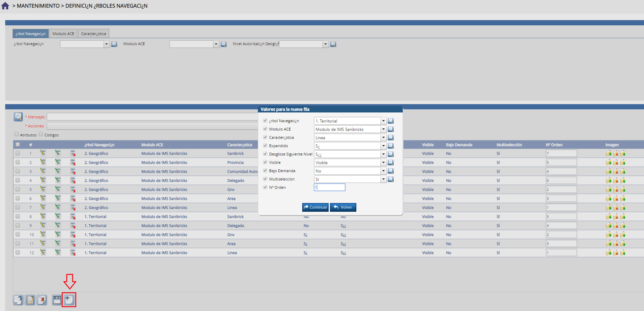The height and width of the screenshot is (311, 644).
Task: Click the add new row icon
Action: 69,300
